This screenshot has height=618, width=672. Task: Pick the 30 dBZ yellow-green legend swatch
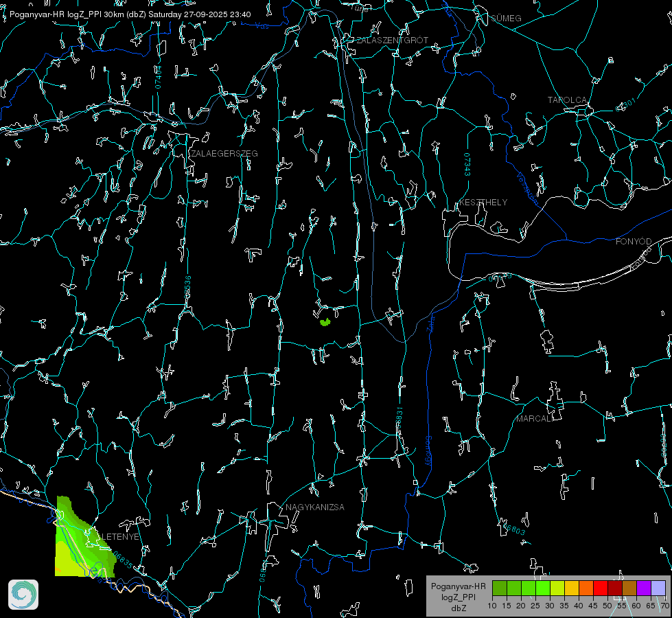point(557,588)
